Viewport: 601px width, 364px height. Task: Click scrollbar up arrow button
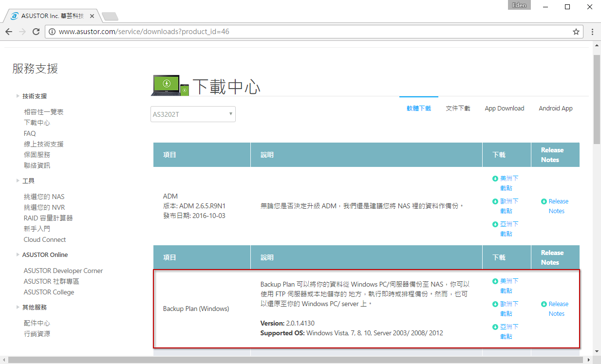coord(597,44)
